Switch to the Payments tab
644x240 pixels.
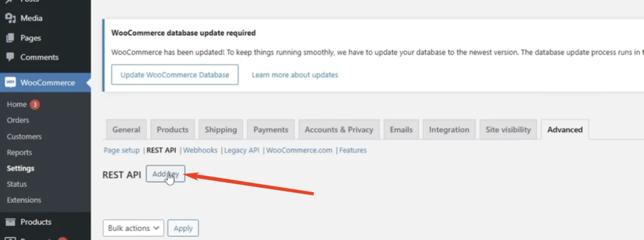point(270,129)
